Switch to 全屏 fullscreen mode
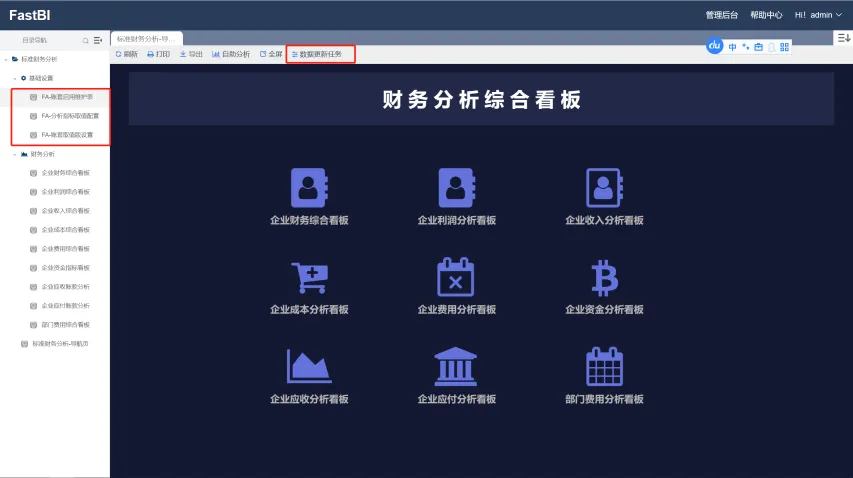853x478 pixels. [271, 54]
